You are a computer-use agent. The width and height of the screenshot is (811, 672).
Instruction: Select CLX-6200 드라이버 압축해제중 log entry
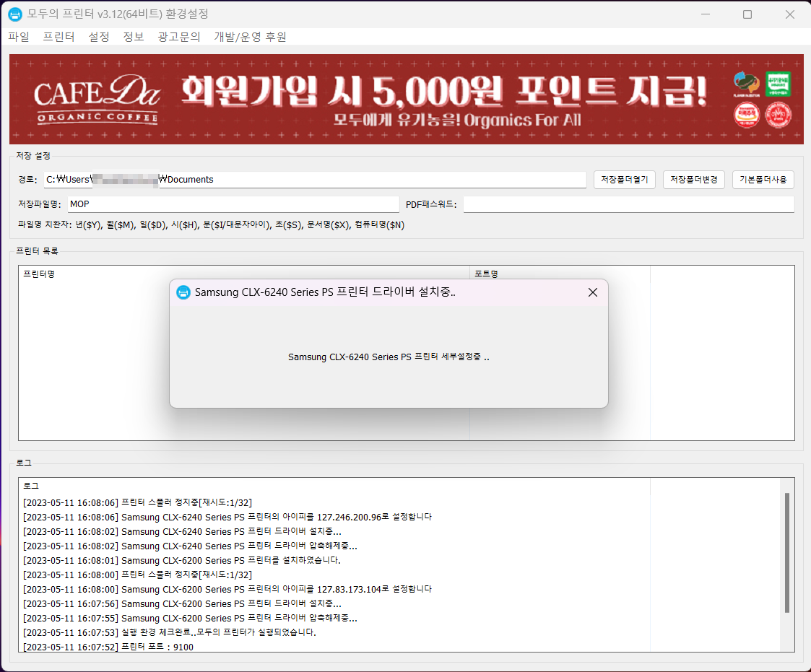click(x=190, y=619)
